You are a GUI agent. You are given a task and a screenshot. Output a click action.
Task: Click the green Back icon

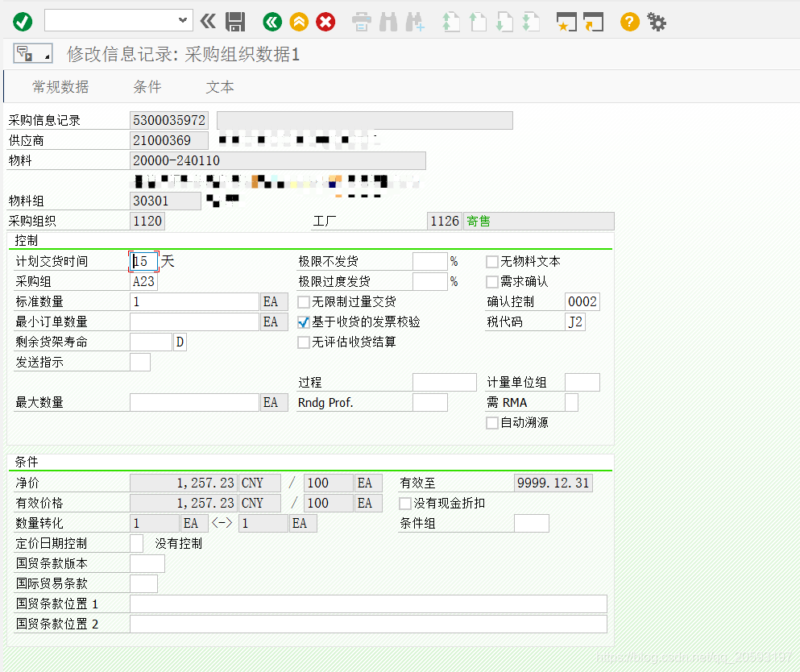pyautogui.click(x=272, y=22)
